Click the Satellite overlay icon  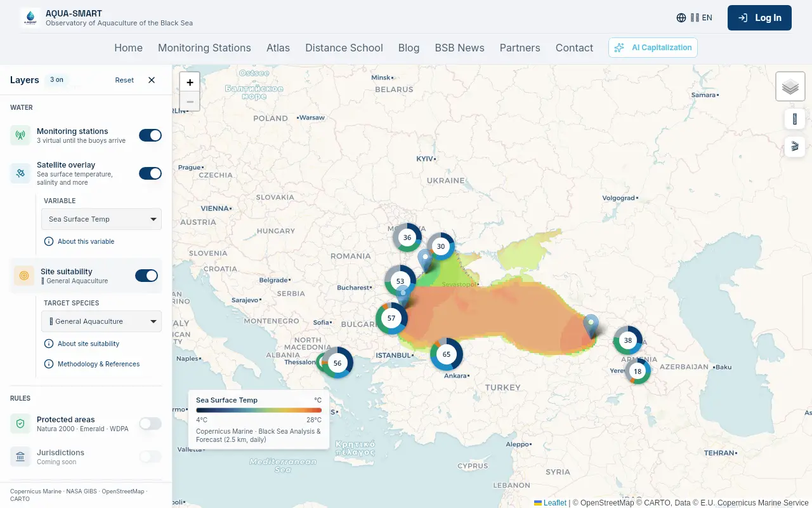pyautogui.click(x=20, y=173)
